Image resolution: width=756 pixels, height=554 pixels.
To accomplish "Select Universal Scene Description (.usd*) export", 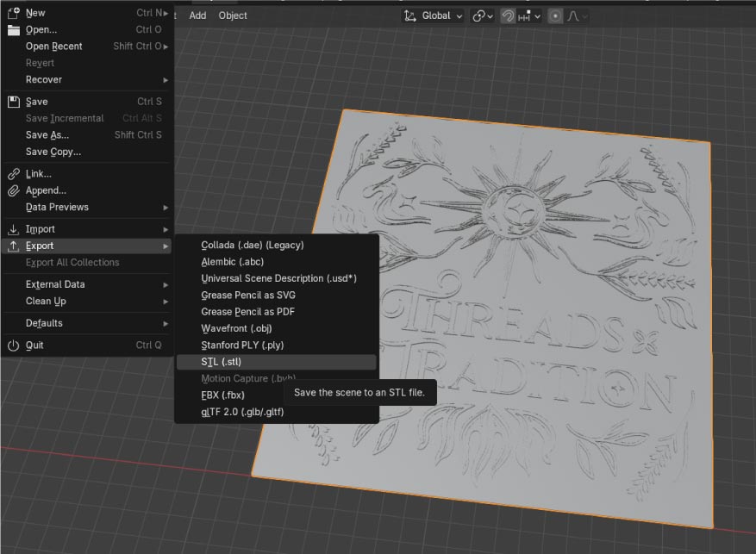I will [276, 278].
